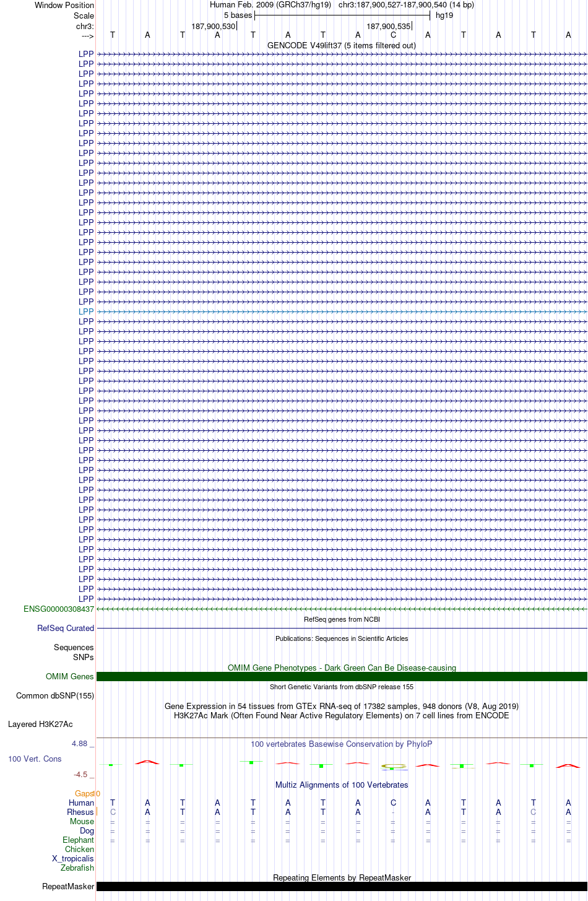Viewport: 588px width, 901px height.
Task: Click the yellow conservation glyph under base C
Action: coord(394,767)
